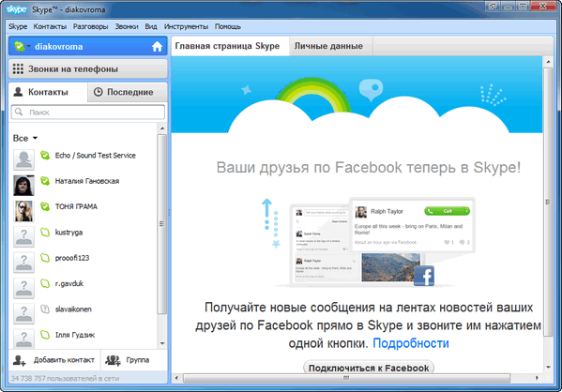Click the avatar photo of Наталия Гановская
The width and height of the screenshot is (562, 392).
23,186
